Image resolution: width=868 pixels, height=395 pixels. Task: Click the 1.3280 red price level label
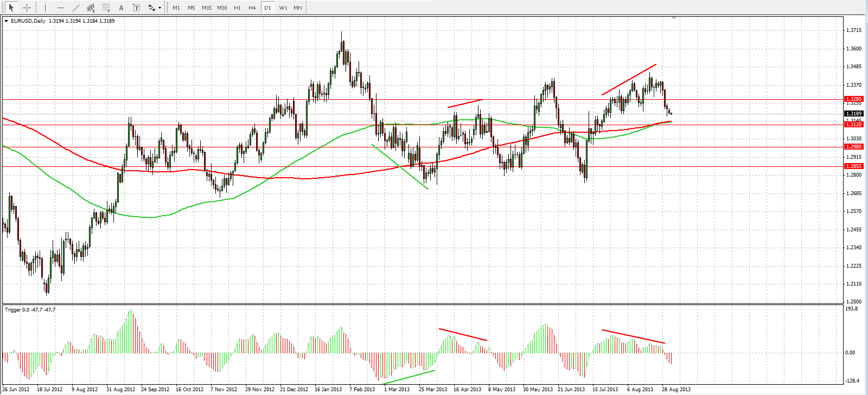coord(853,99)
